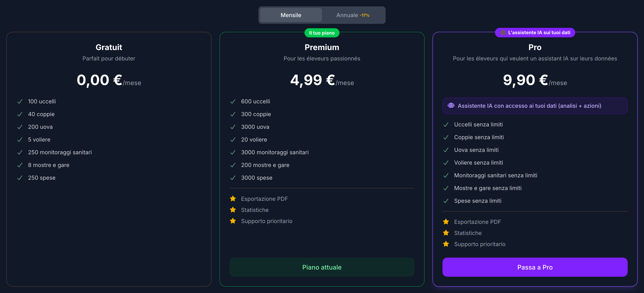Image resolution: width=644 pixels, height=293 pixels.
Task: Click the star icon beside Premium Statistiche
Action: [x=233, y=210]
